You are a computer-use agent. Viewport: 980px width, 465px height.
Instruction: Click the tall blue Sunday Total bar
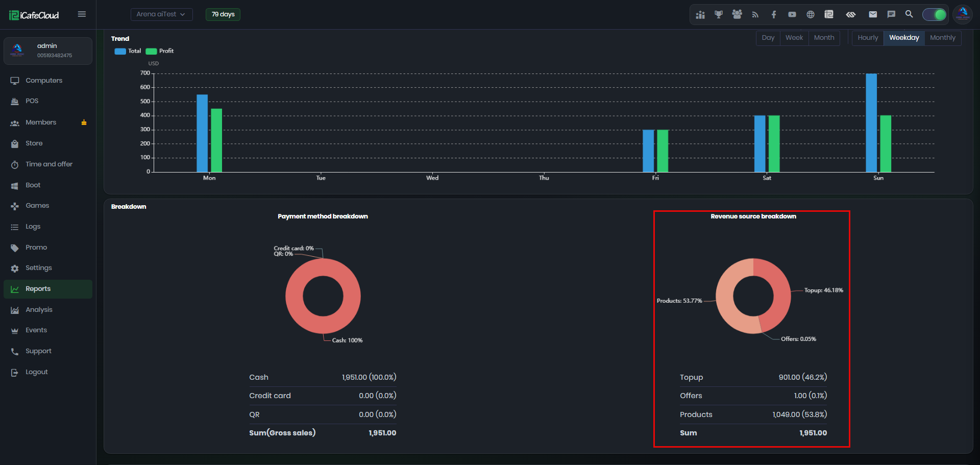871,123
